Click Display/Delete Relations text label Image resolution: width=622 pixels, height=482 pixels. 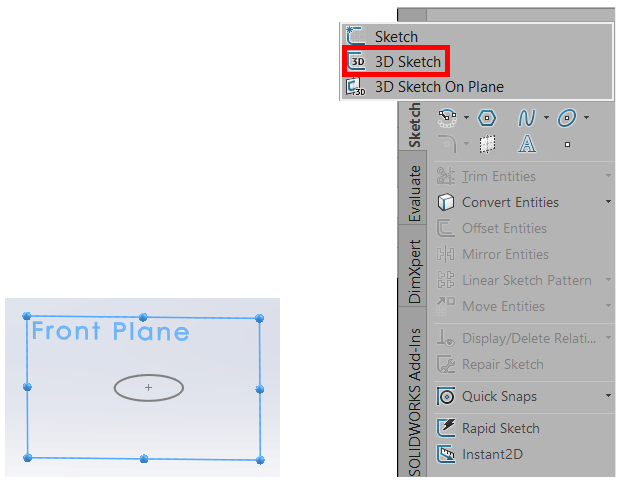[x=529, y=338]
